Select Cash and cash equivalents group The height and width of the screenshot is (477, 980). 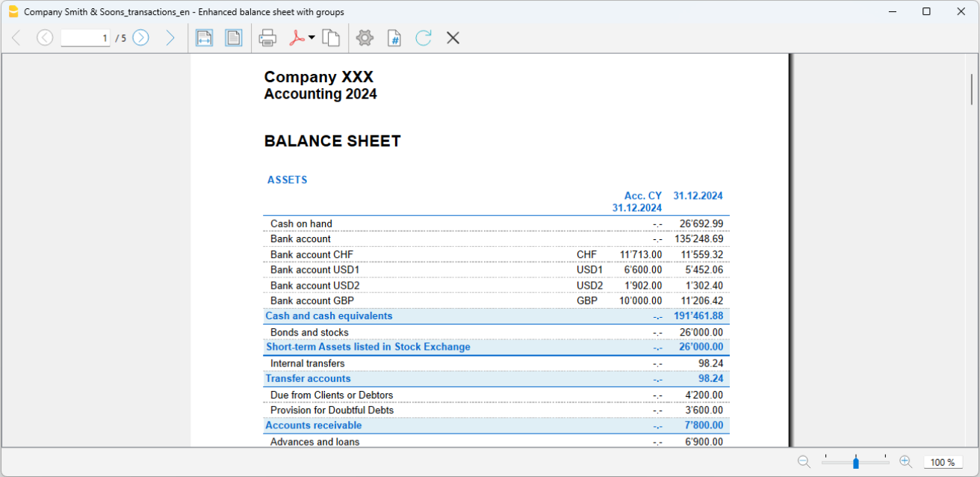pyautogui.click(x=329, y=316)
